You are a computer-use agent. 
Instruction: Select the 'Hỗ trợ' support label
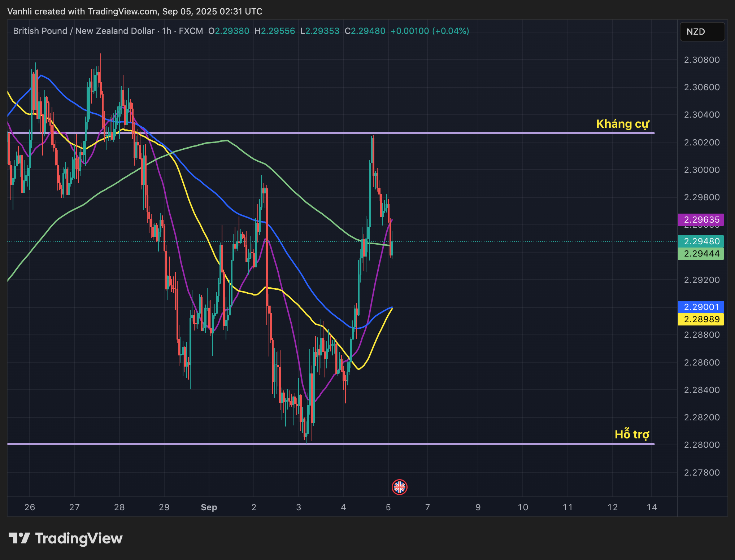tap(632, 434)
